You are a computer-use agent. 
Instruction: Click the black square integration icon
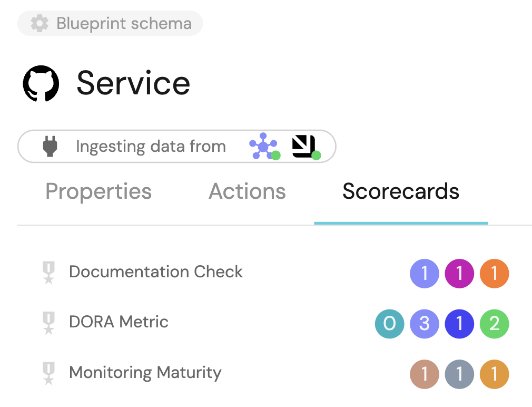point(305,146)
